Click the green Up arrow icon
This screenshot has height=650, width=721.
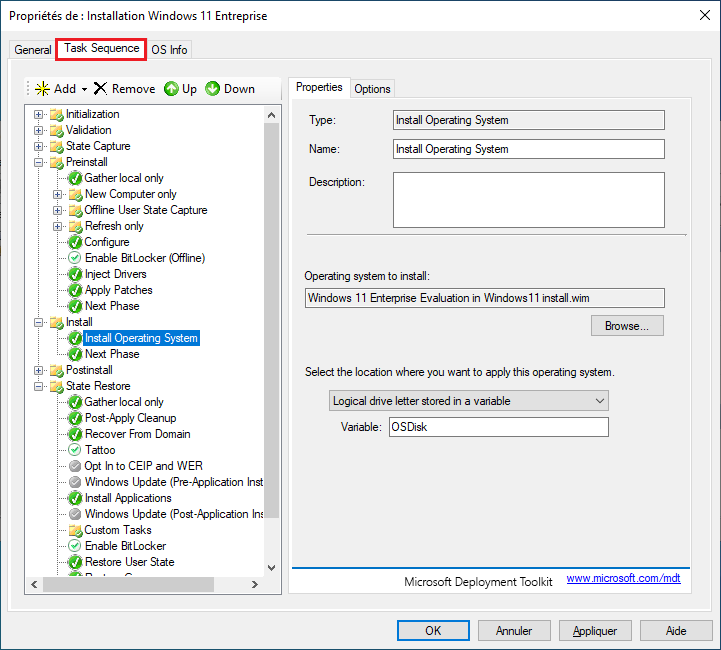(x=171, y=89)
